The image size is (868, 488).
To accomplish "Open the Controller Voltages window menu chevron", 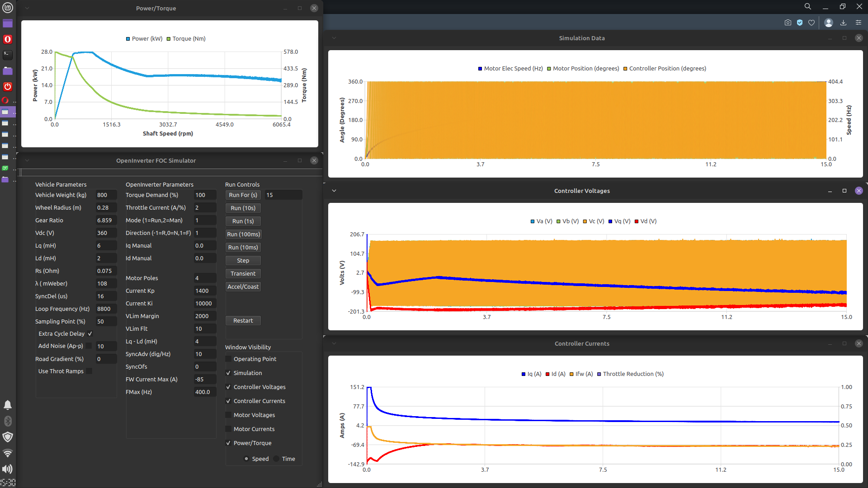I will point(334,191).
